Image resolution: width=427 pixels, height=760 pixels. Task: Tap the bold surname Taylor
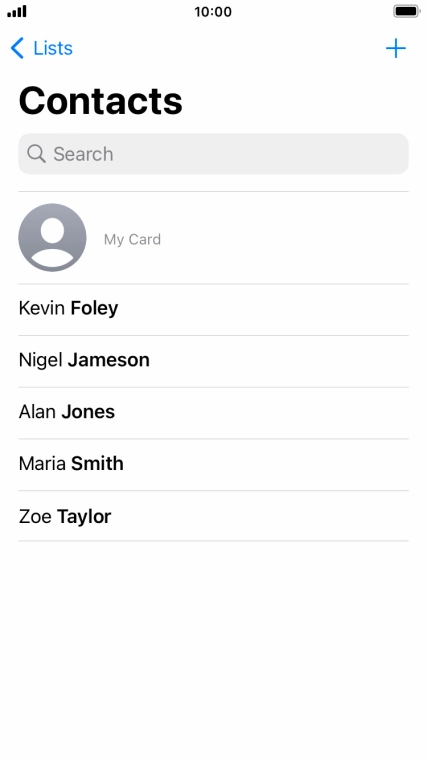[84, 517]
